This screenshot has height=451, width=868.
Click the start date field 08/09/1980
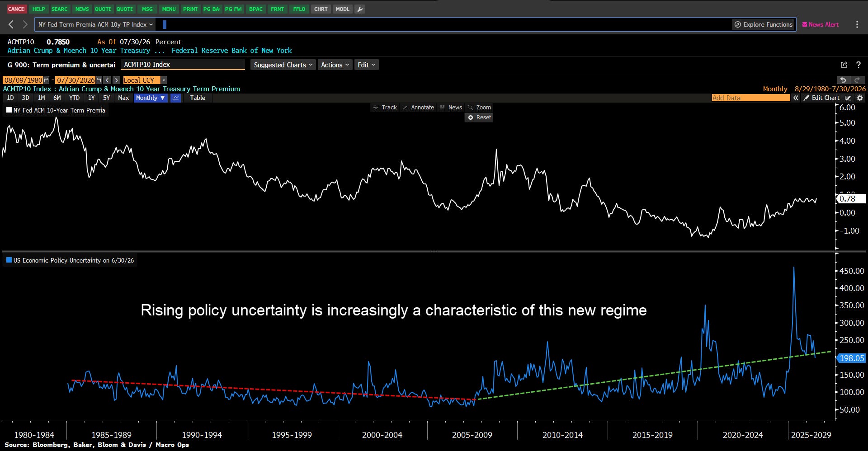(x=23, y=80)
